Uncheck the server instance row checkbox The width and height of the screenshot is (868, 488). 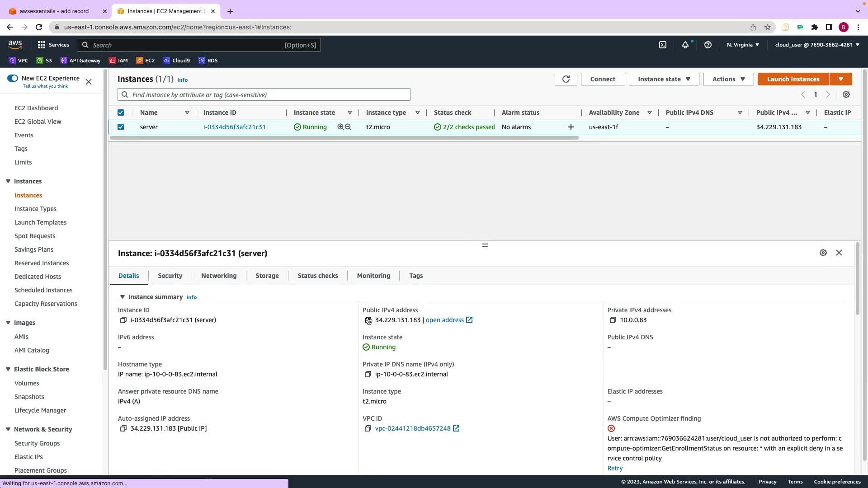(121, 127)
